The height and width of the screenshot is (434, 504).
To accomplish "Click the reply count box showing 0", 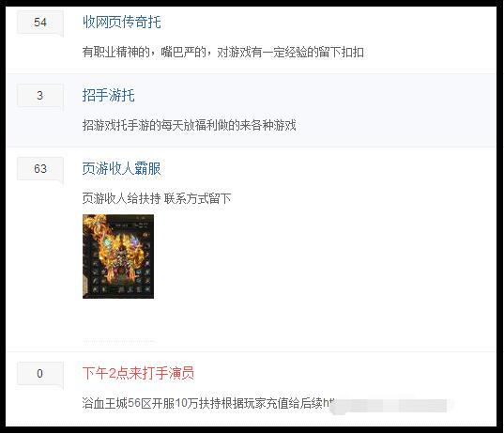I will click(40, 374).
